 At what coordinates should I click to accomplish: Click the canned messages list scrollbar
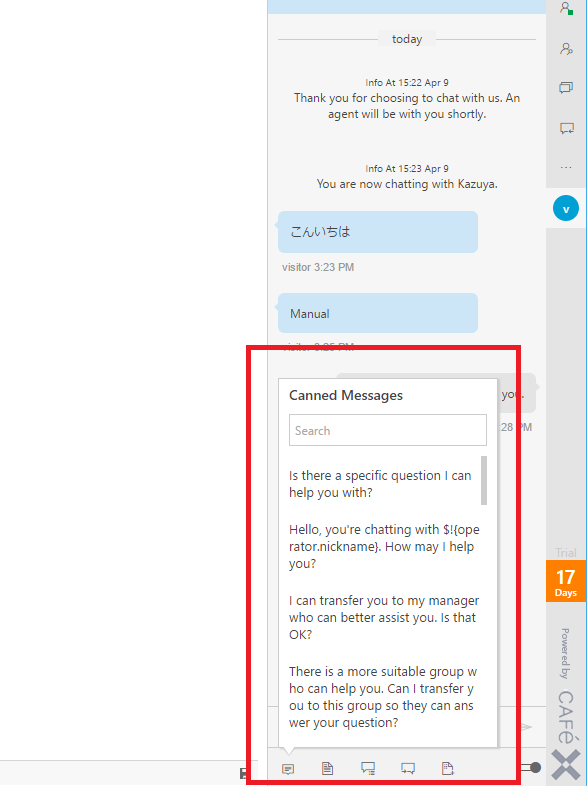(484, 480)
